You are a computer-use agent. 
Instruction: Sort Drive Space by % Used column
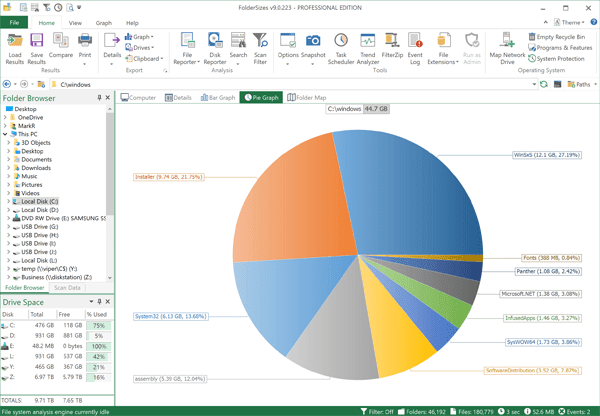point(98,314)
